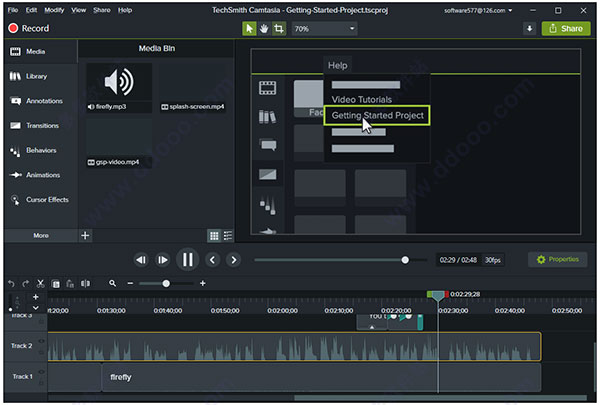Viewport: 600px width, 405px height.
Task: Add a new track with plus icon
Action: click(36, 297)
